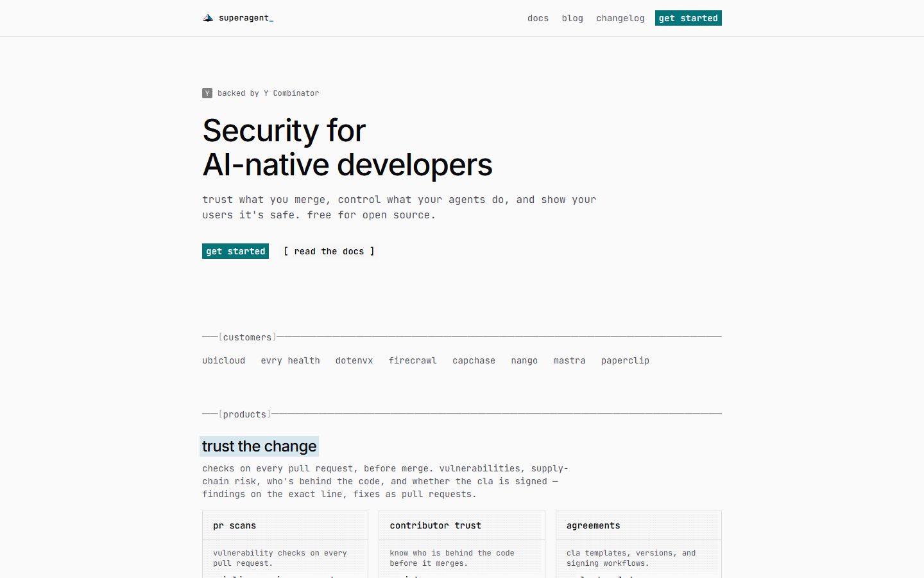Click the superagent logo icon
This screenshot has width=924, height=578.
208,18
